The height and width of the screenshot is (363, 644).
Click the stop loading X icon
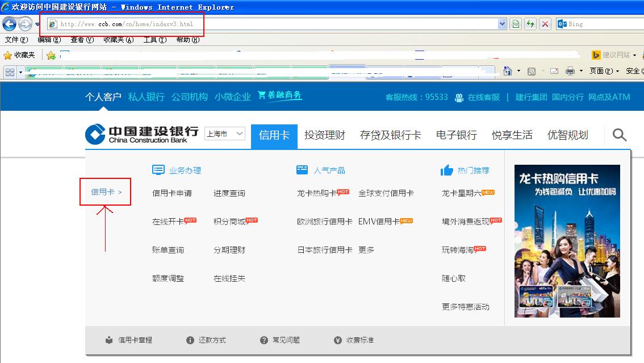[x=545, y=24]
